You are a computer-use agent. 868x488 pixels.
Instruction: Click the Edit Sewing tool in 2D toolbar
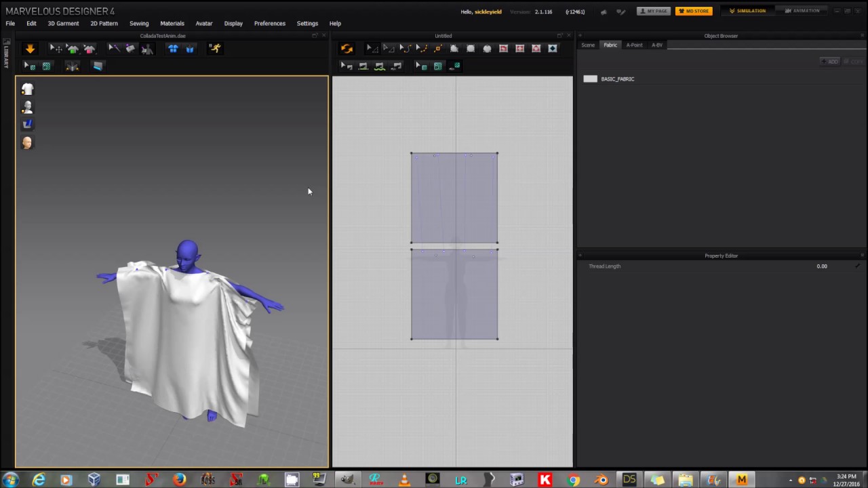tap(347, 66)
